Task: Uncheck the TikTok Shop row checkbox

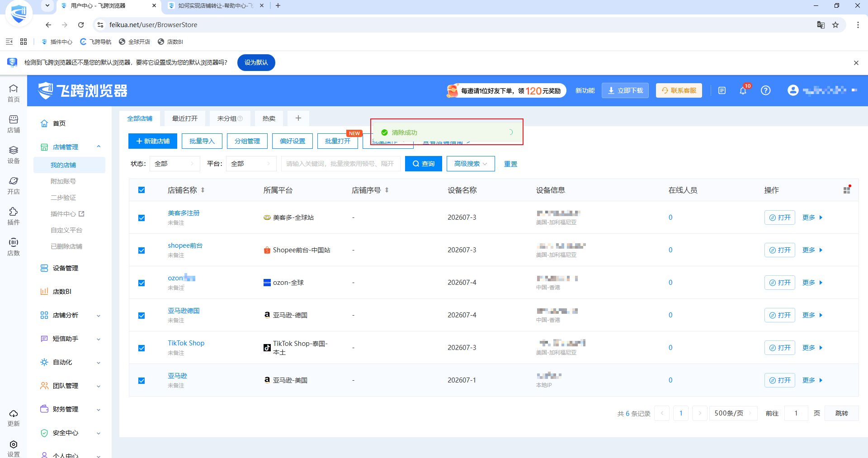Action: [142, 348]
